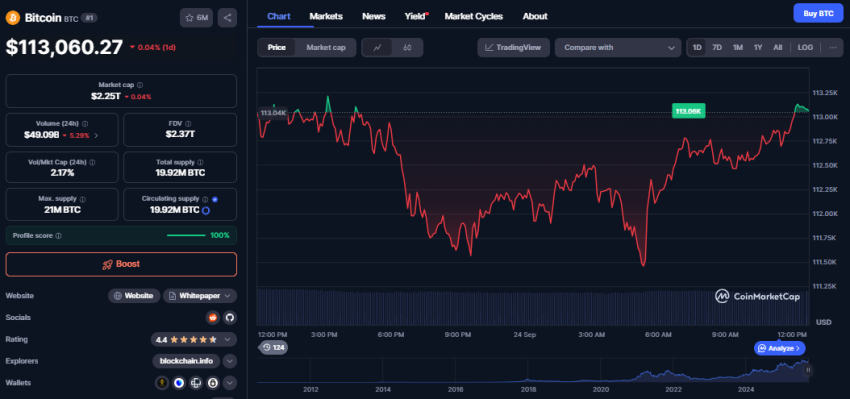This screenshot has height=399, width=850.
Task: Expand the Explorers chevron list
Action: tap(229, 361)
